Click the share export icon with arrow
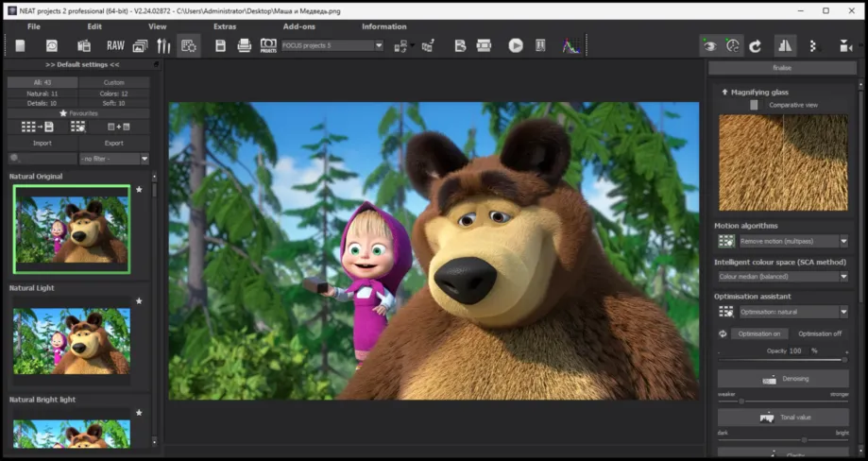The image size is (868, 461). (428, 46)
